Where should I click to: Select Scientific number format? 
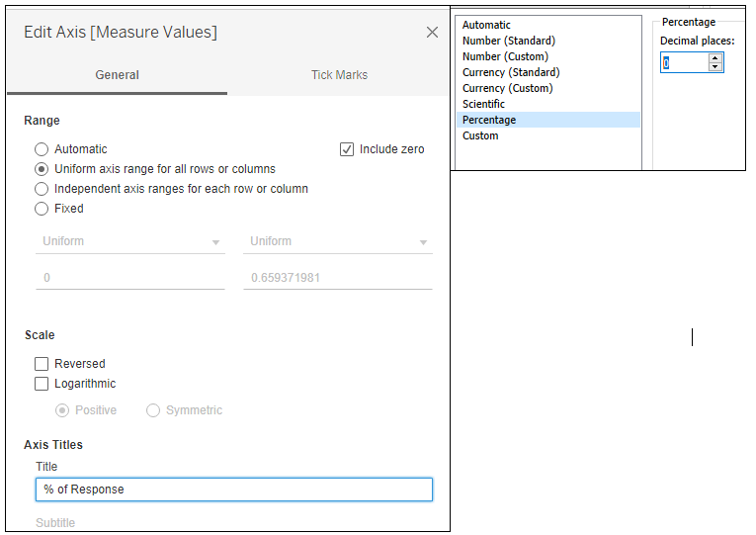pos(483,104)
